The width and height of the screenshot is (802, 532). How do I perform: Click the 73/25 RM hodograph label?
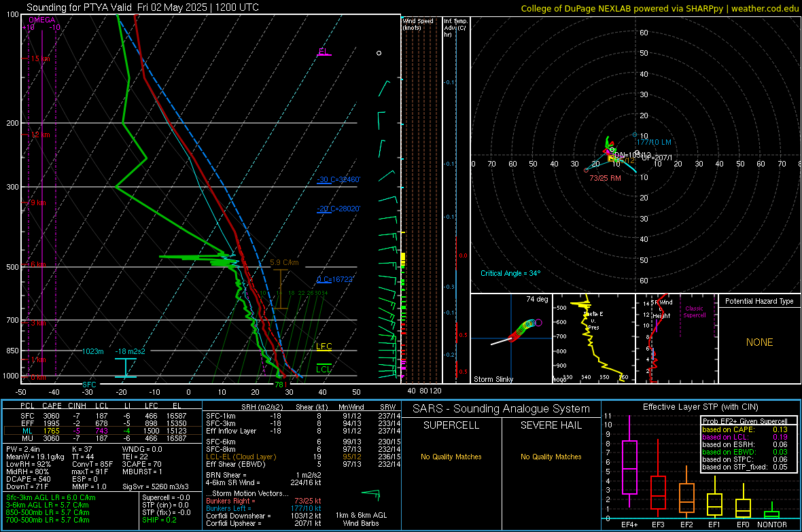[x=605, y=178]
